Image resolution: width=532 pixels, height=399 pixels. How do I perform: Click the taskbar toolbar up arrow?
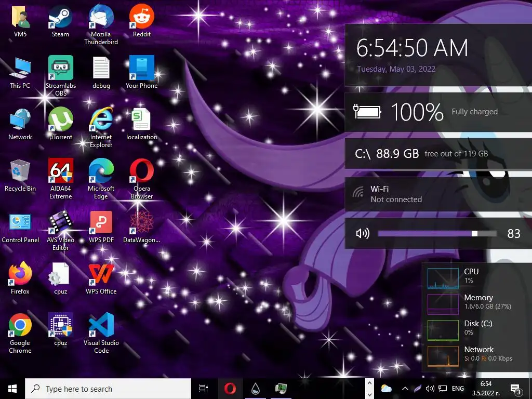[x=369, y=383]
